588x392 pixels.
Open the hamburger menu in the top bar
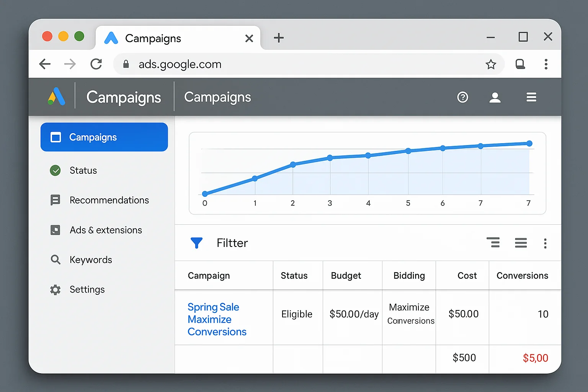(531, 97)
